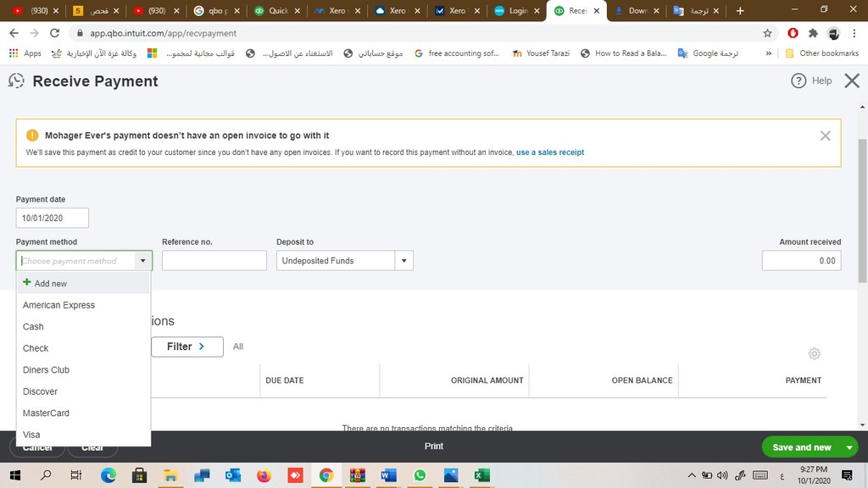Open the Filter button
This screenshot has height=488, width=868.
(x=187, y=347)
